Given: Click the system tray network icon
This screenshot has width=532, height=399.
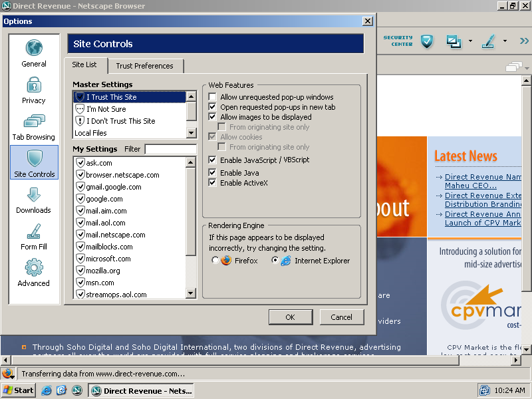Looking at the screenshot, I should (485, 390).
